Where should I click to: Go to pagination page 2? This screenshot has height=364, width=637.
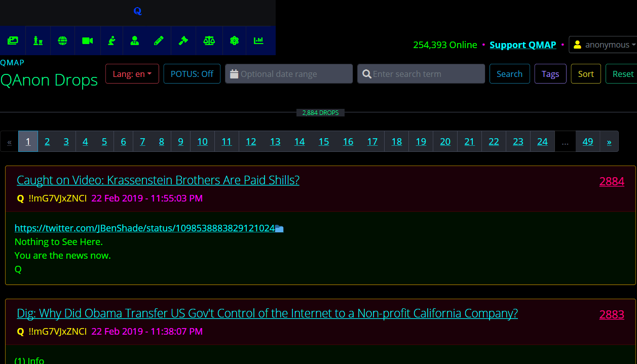coord(47,141)
